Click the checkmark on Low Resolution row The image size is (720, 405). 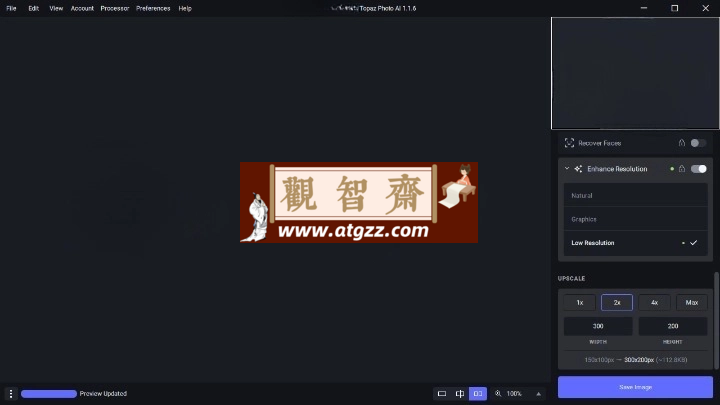click(693, 242)
